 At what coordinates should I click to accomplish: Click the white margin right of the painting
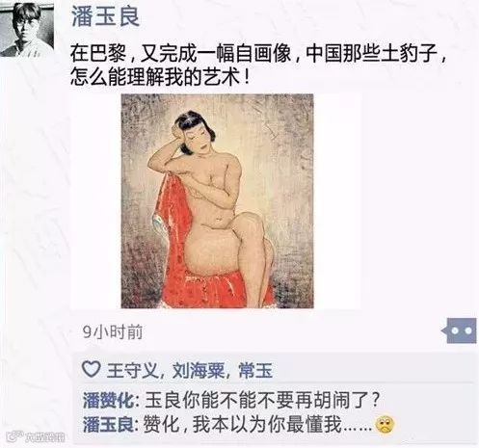click(x=337, y=201)
